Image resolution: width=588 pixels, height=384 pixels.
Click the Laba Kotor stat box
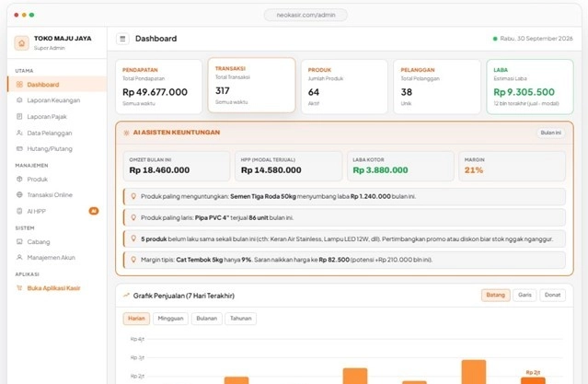click(x=400, y=166)
